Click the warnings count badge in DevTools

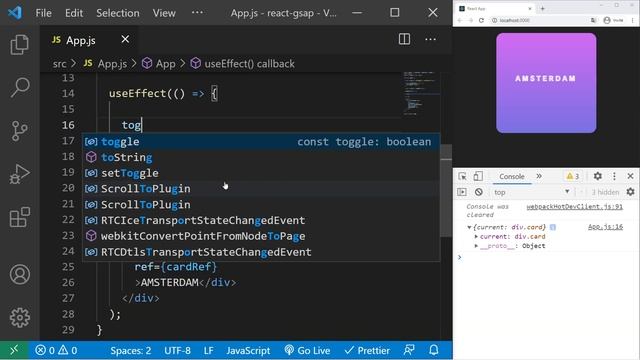573,176
